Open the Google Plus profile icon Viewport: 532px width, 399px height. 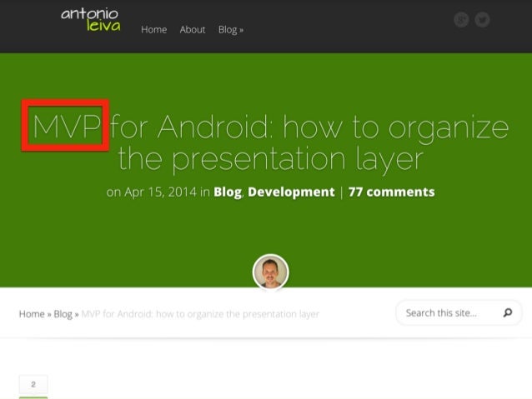[461, 20]
